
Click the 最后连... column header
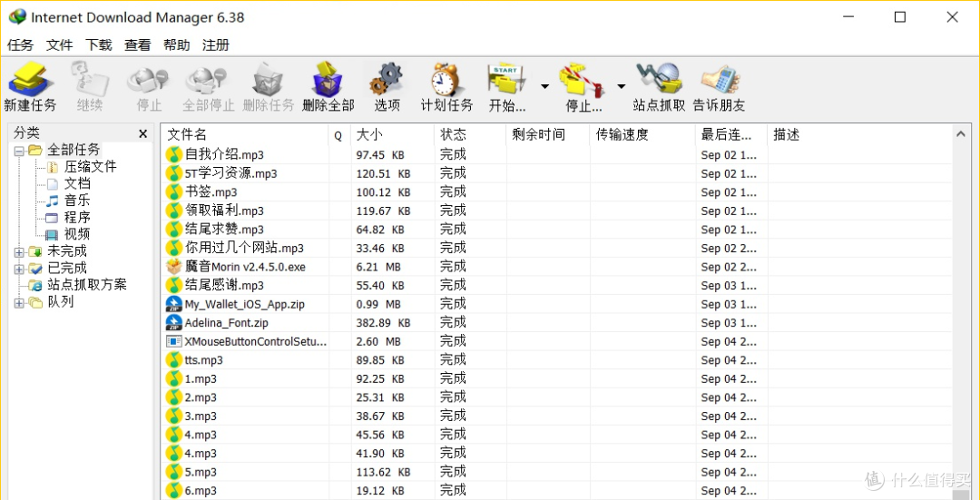click(x=731, y=135)
